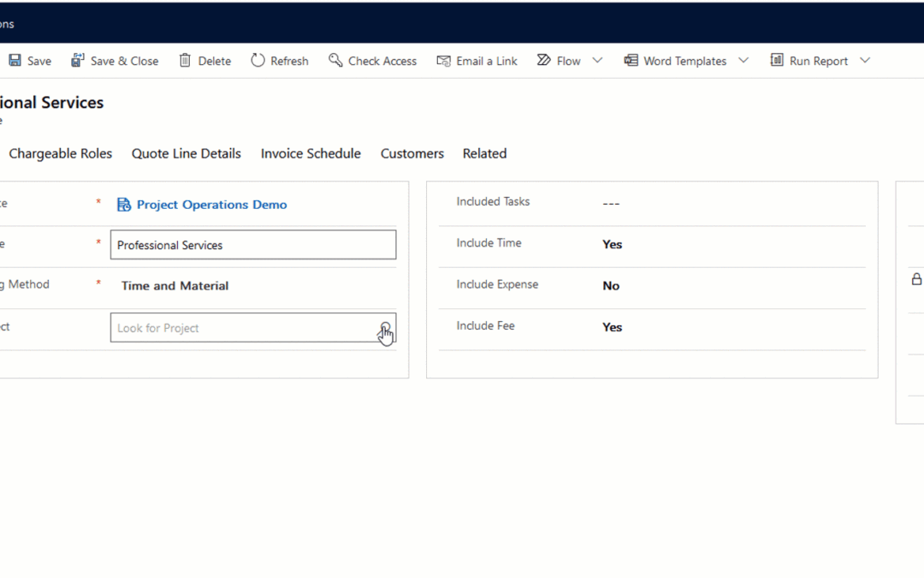The width and height of the screenshot is (924, 578).
Task: Expand the Flow dropdown chevron
Action: (x=597, y=60)
